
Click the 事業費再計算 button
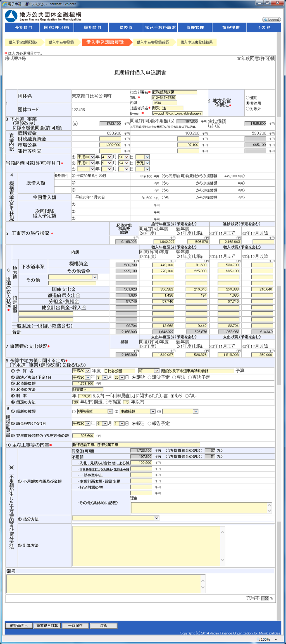click(47, 626)
